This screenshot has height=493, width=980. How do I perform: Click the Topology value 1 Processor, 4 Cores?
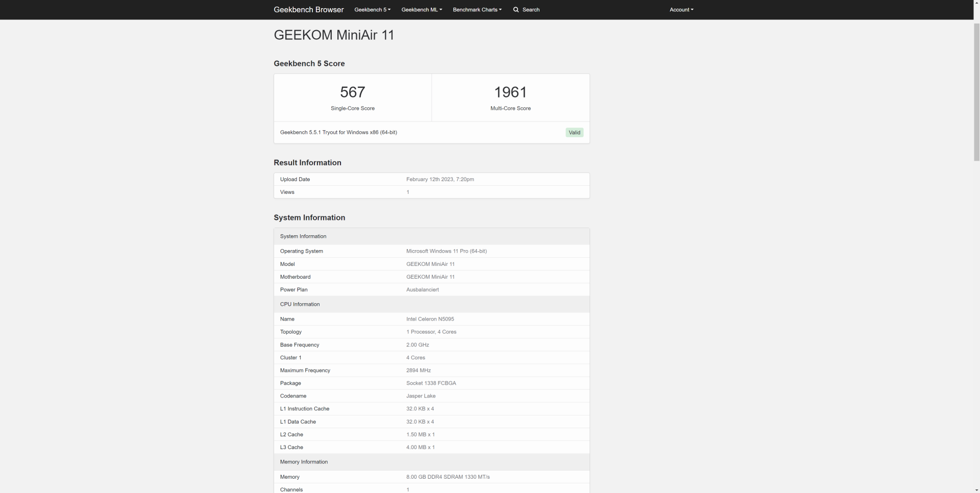pos(431,332)
